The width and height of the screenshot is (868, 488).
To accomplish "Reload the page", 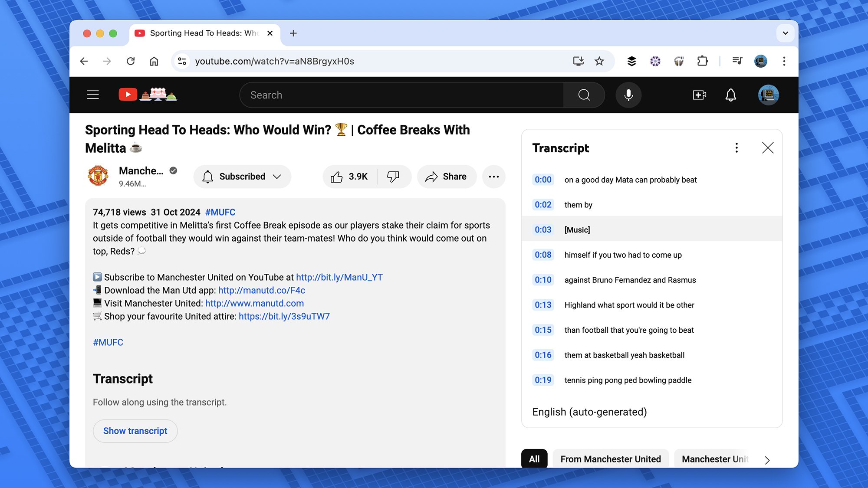I will point(131,61).
